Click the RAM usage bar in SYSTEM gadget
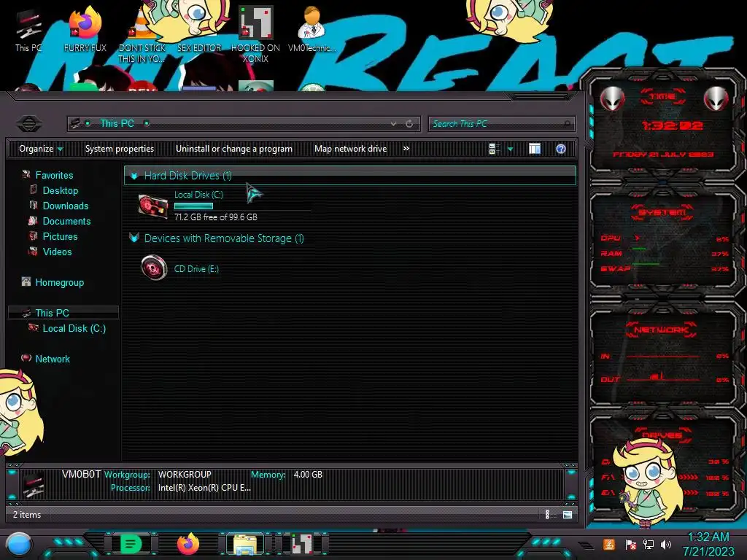 (x=639, y=249)
